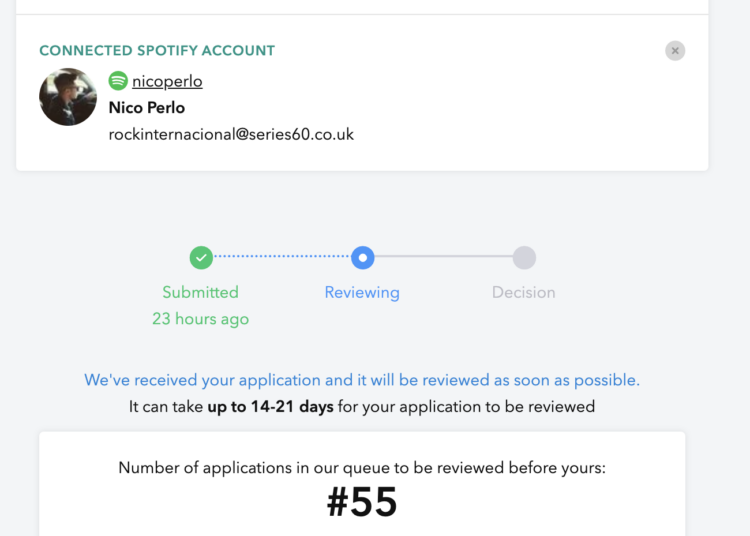Click the #55 queue position number
The image size is (750, 536).
(362, 503)
